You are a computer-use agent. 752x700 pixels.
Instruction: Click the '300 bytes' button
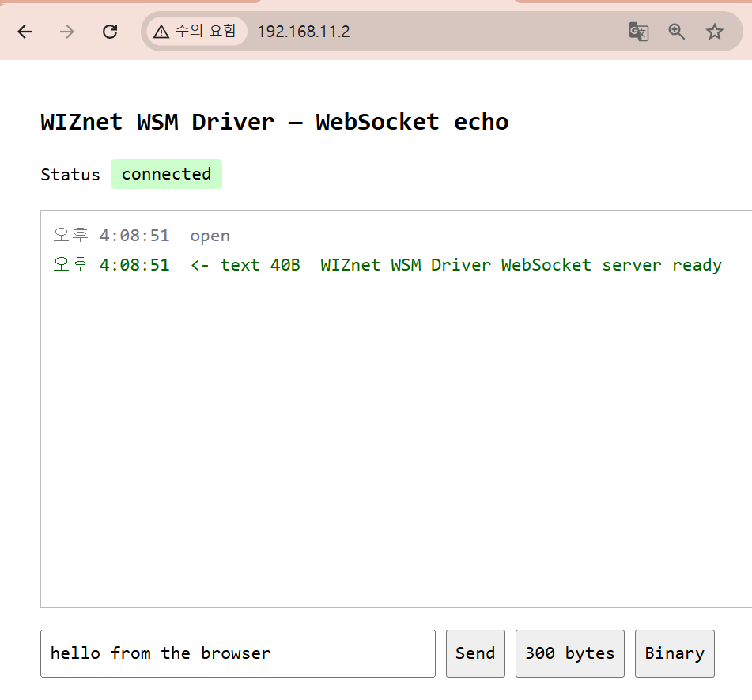(570, 653)
